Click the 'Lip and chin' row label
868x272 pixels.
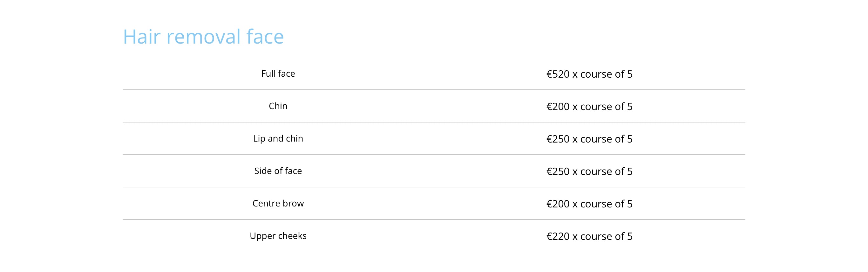pos(278,138)
